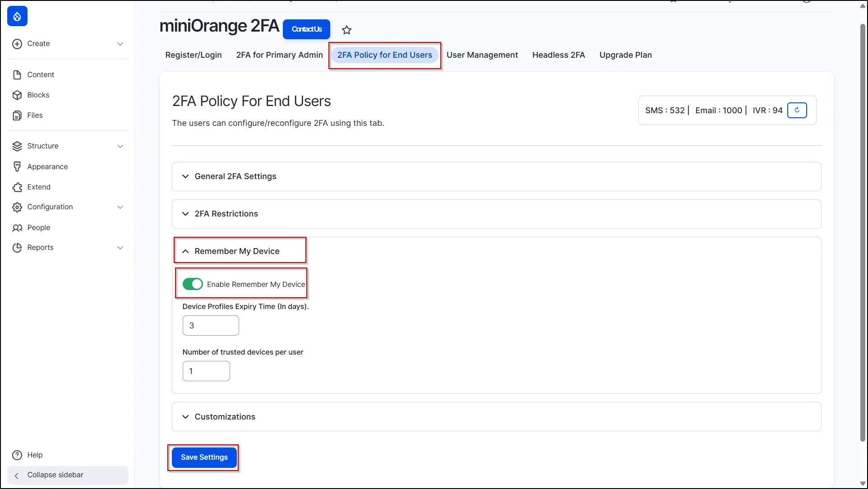Toggle Enable Remember My Device switch
Viewport: 868px width, 489px height.
pyautogui.click(x=193, y=284)
